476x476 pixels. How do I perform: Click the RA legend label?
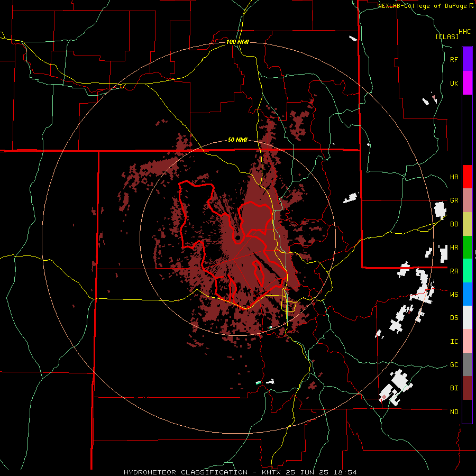coord(454,271)
